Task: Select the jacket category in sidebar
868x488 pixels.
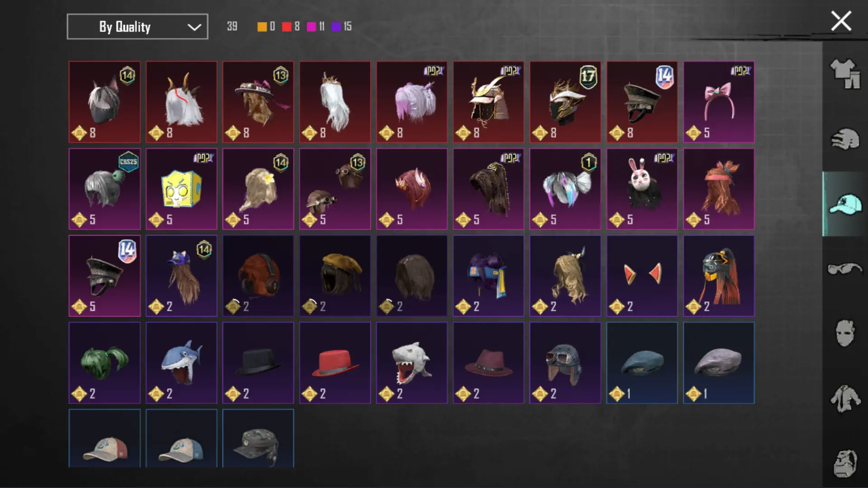Action: coord(845,399)
